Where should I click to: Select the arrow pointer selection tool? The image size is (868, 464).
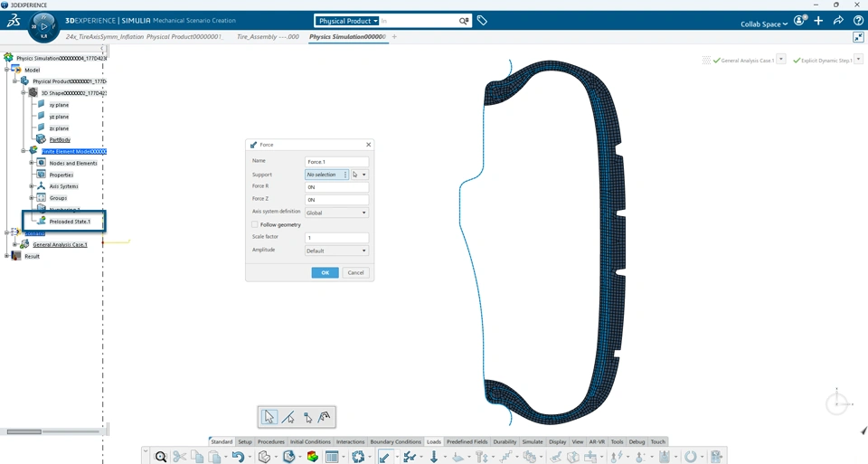[x=269, y=417]
